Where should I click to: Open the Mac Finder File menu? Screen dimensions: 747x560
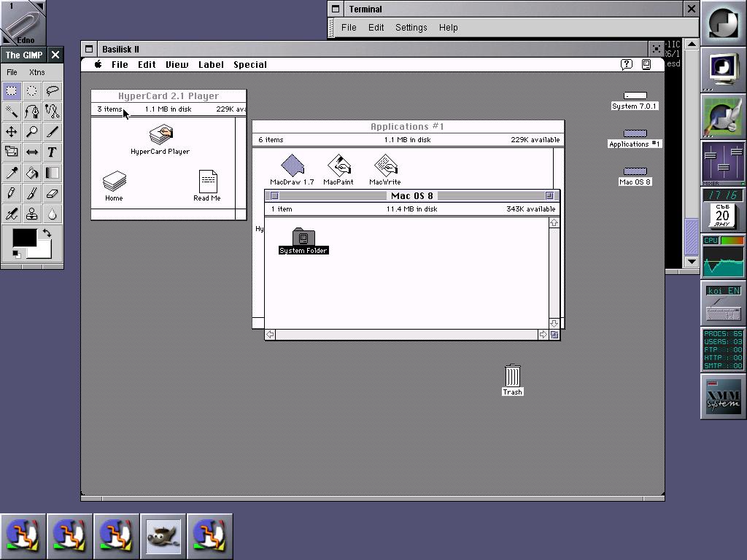[120, 65]
